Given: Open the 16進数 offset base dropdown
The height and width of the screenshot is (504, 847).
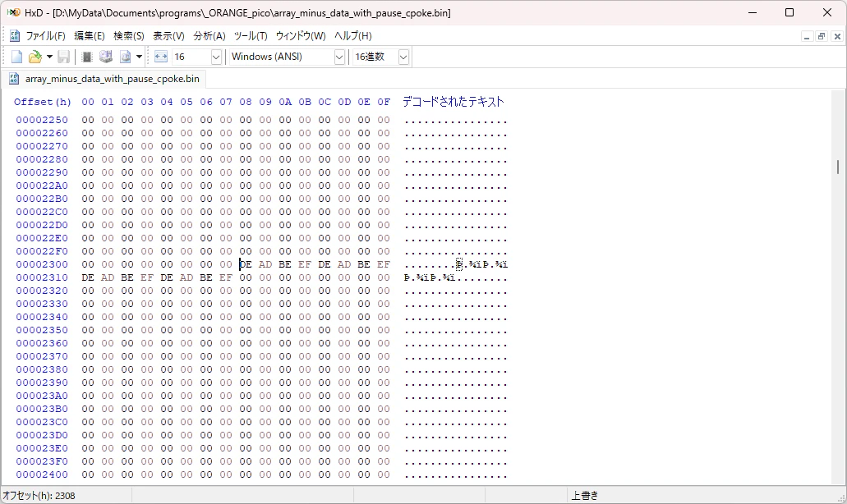Looking at the screenshot, I should click(403, 57).
